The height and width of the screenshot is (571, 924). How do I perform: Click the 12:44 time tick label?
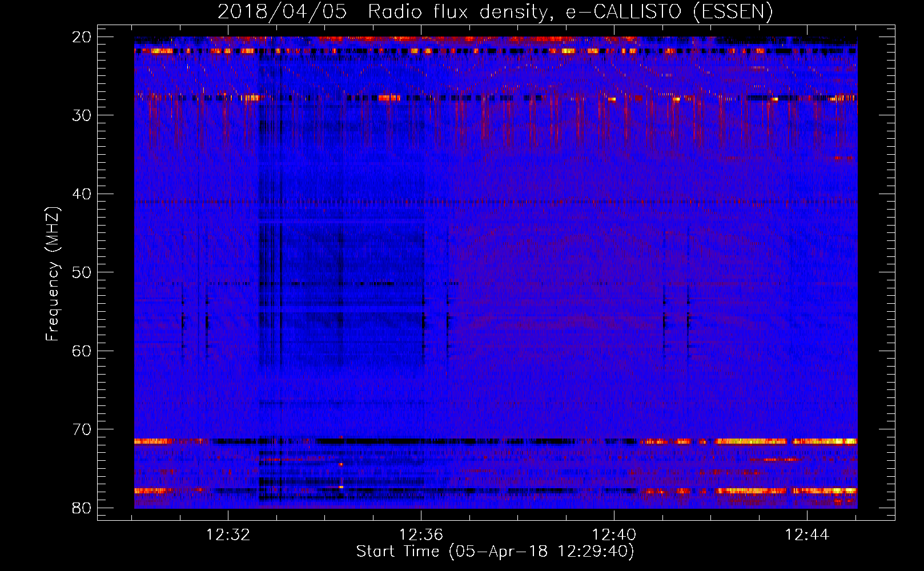(x=807, y=535)
